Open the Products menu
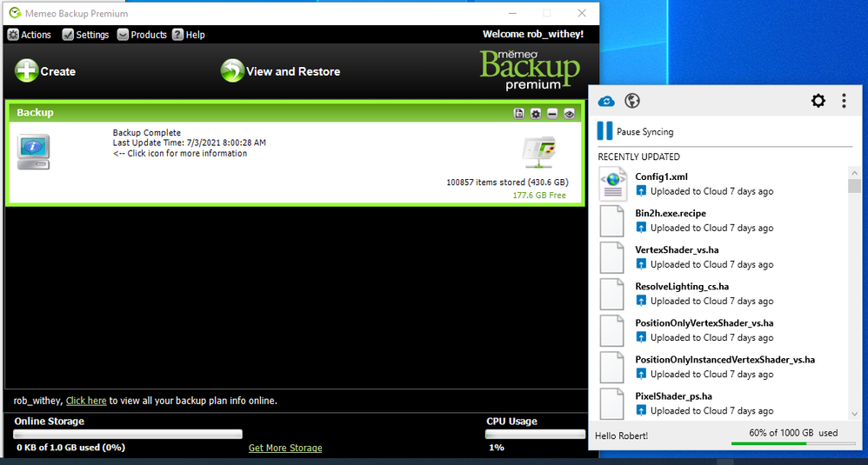Screen dimensions: 868x465 [141, 35]
